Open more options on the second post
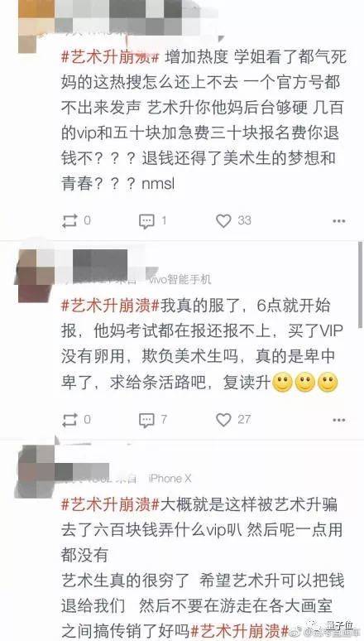 click(x=338, y=420)
